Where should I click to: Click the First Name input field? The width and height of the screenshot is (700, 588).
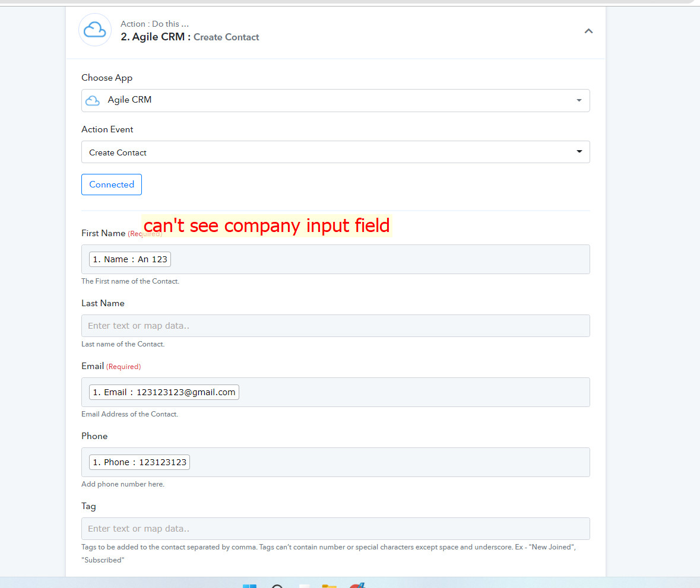[335, 259]
